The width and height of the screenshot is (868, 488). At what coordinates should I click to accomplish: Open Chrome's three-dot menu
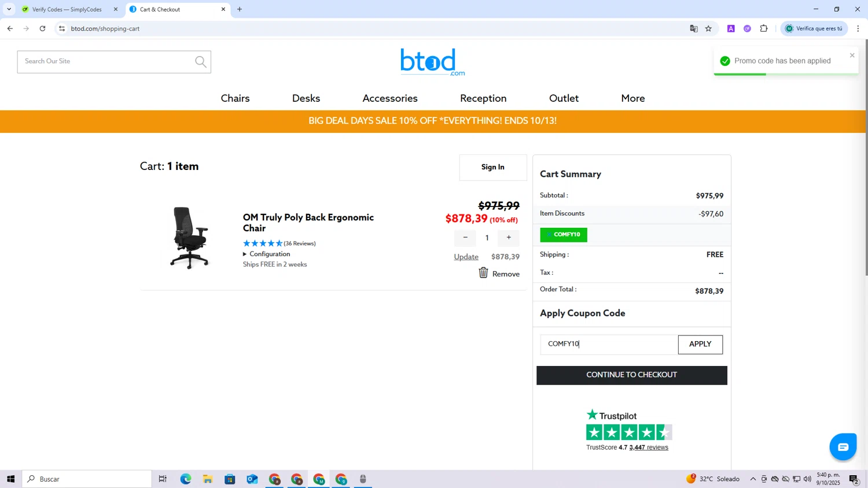coord(858,28)
